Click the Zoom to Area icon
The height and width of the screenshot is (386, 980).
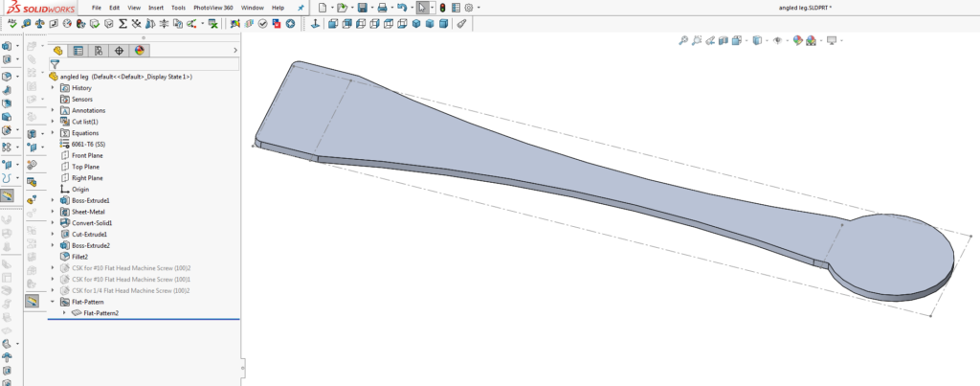(x=697, y=40)
